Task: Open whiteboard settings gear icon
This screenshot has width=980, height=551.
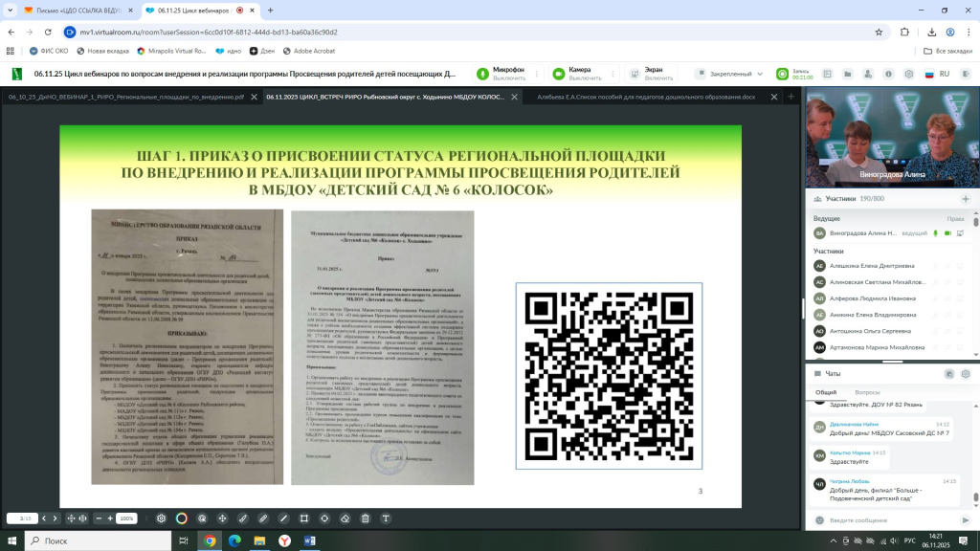Action: [161, 518]
